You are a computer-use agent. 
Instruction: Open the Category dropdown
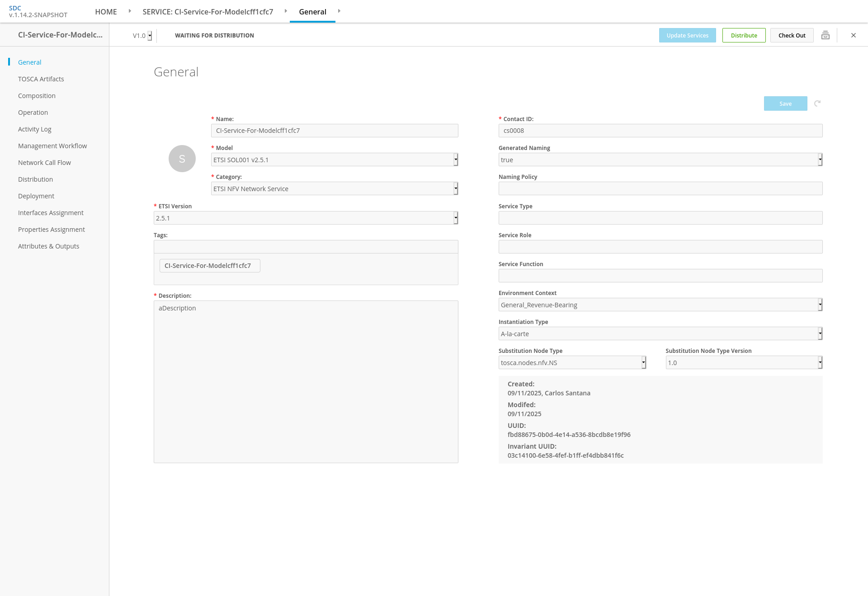tap(335, 188)
